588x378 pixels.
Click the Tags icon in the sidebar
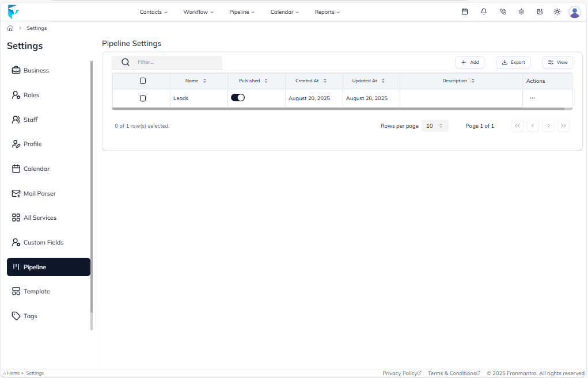[x=16, y=315]
